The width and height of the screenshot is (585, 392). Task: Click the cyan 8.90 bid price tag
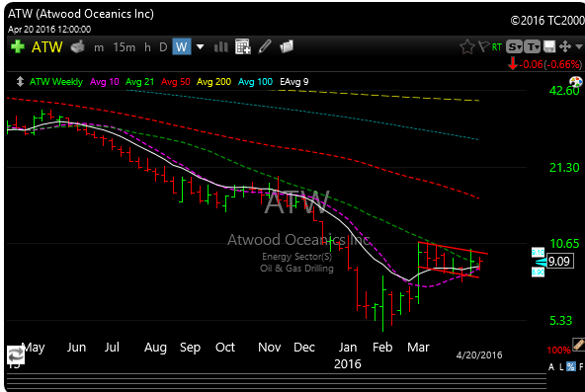click(x=538, y=273)
